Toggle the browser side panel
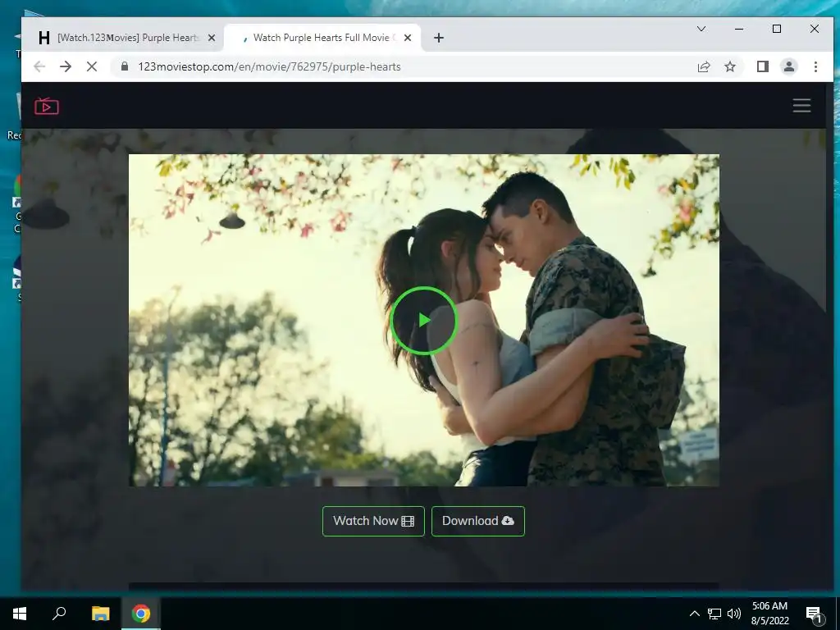 point(763,66)
